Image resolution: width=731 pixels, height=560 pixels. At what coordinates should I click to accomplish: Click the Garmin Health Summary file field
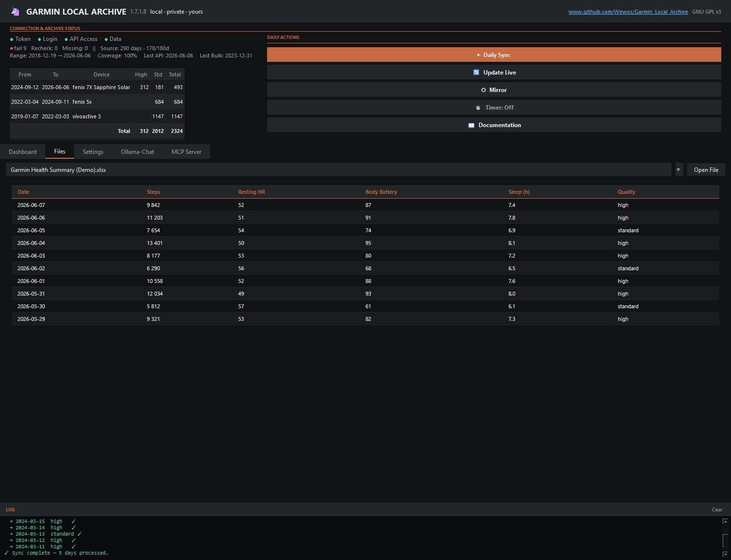[339, 169]
